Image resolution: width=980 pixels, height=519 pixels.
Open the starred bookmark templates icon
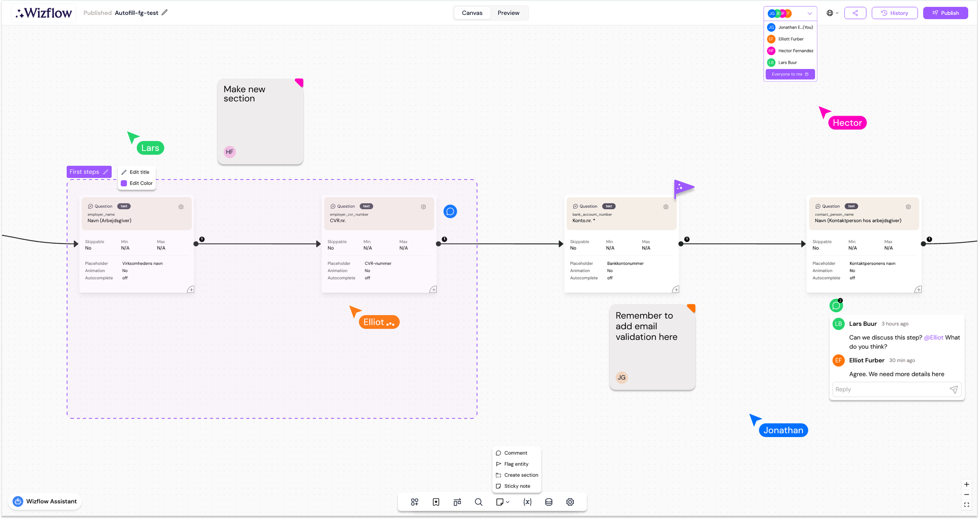(436, 502)
